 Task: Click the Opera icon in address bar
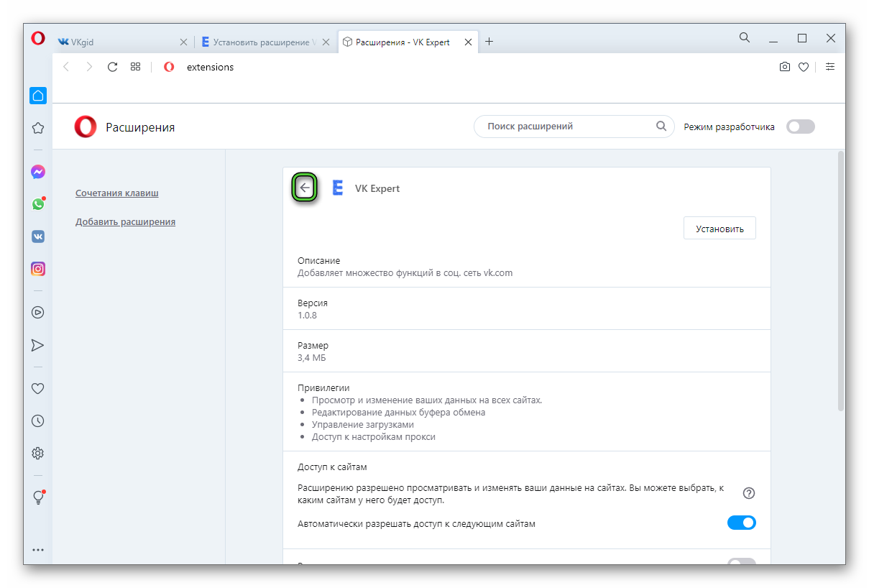(169, 67)
